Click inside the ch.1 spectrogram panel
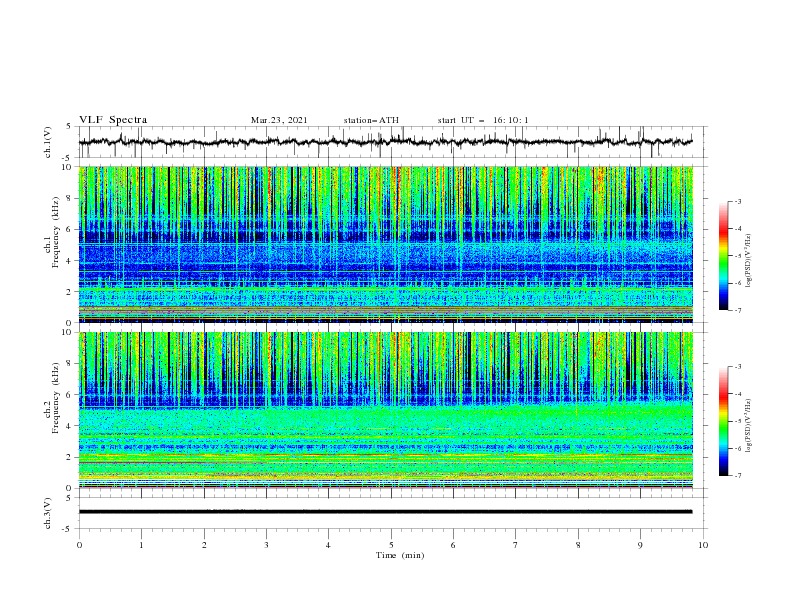The height and width of the screenshot is (612, 792). pyautogui.click(x=385, y=244)
